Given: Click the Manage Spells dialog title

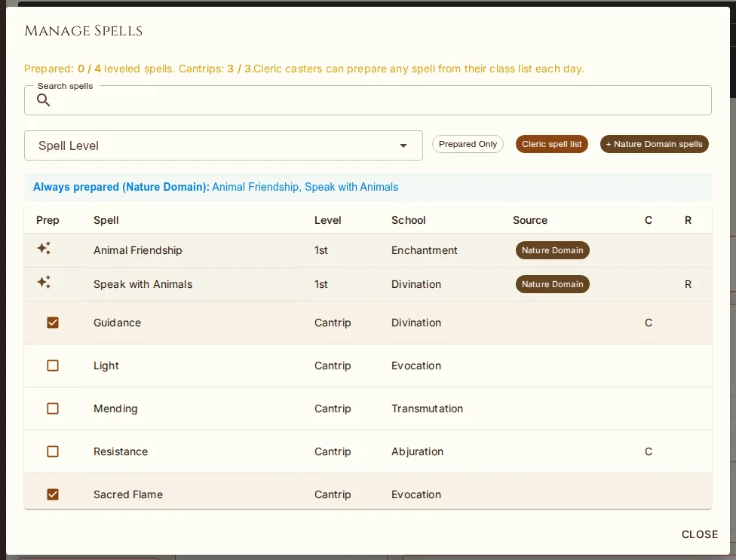Looking at the screenshot, I should [x=84, y=31].
